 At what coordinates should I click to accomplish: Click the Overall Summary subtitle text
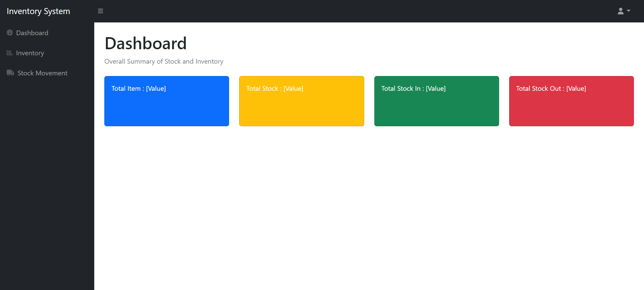(x=164, y=61)
